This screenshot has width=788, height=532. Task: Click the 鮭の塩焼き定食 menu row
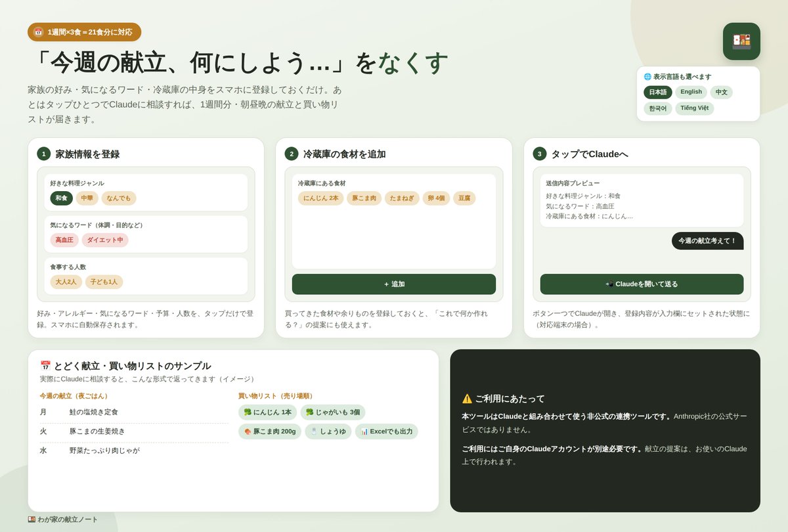(134, 412)
